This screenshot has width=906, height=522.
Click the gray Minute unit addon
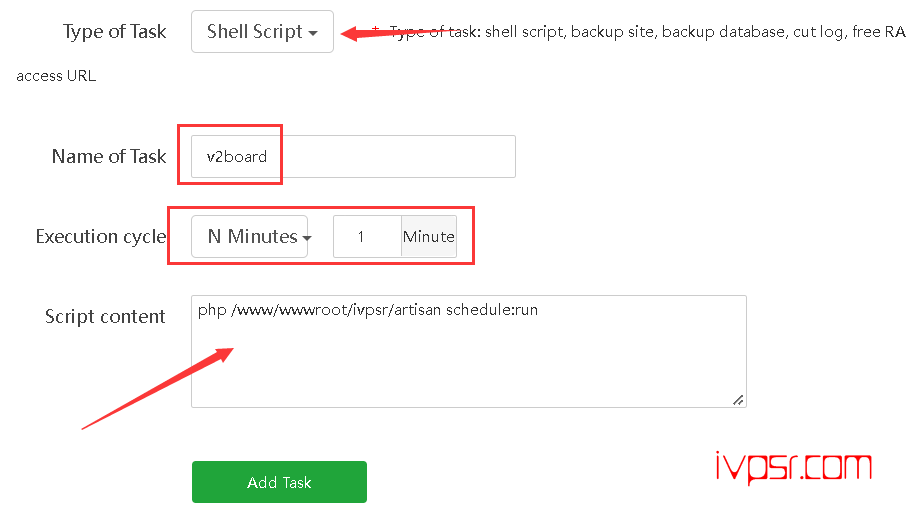coord(429,236)
